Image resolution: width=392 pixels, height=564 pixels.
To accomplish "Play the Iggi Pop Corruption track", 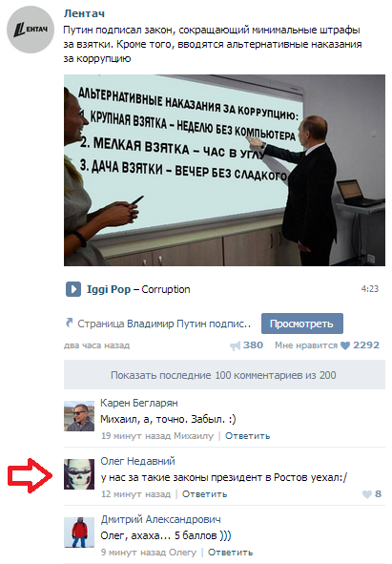I will click(x=73, y=289).
